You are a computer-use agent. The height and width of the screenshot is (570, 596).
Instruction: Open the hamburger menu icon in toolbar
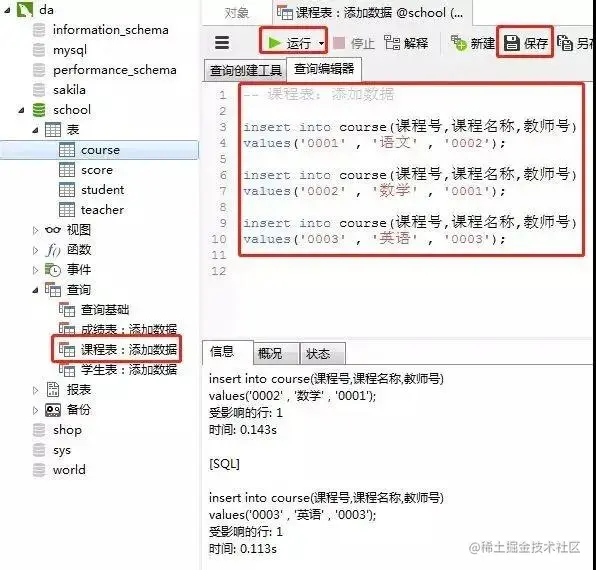click(222, 43)
